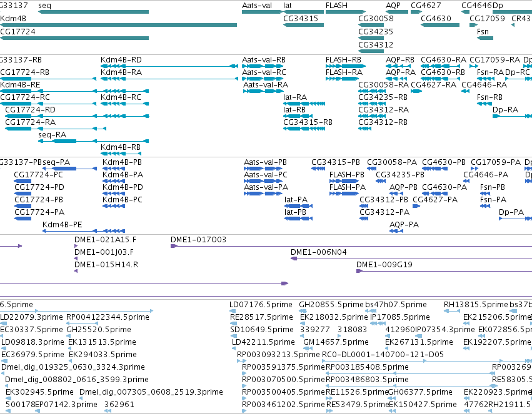Click the Dp-RA transcript label

pos(506,110)
